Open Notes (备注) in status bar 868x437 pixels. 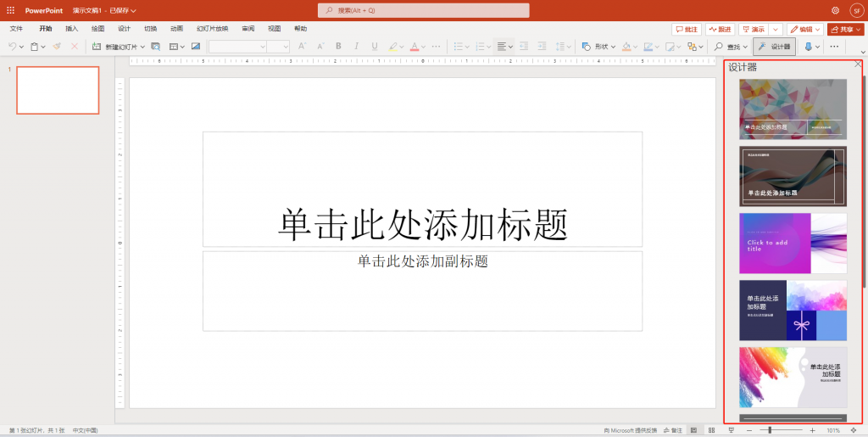673,430
